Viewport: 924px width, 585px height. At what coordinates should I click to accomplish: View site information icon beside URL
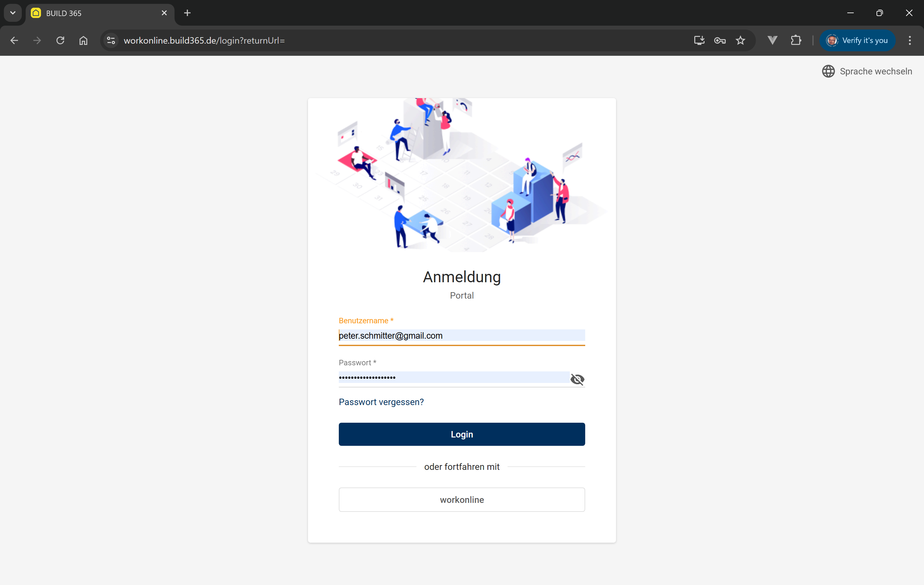pos(111,40)
